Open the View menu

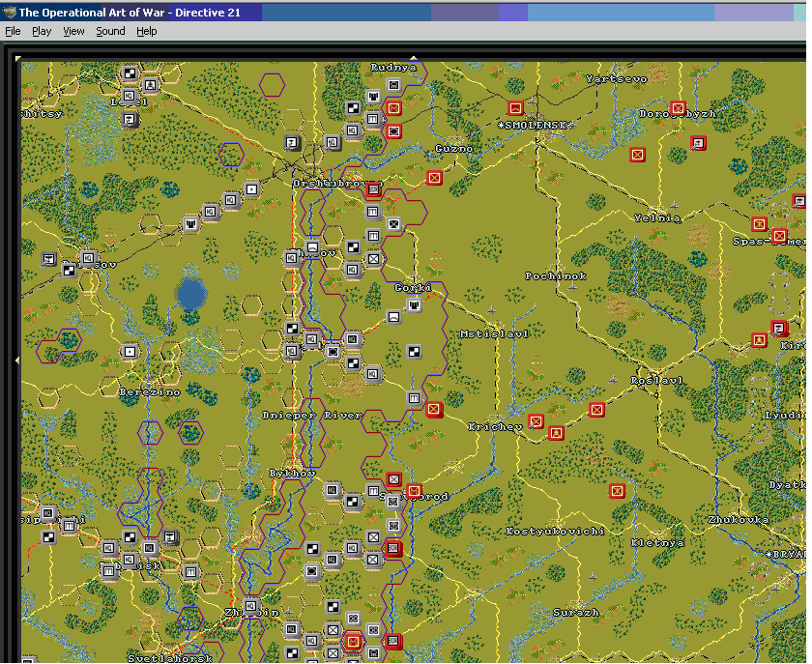(73, 31)
